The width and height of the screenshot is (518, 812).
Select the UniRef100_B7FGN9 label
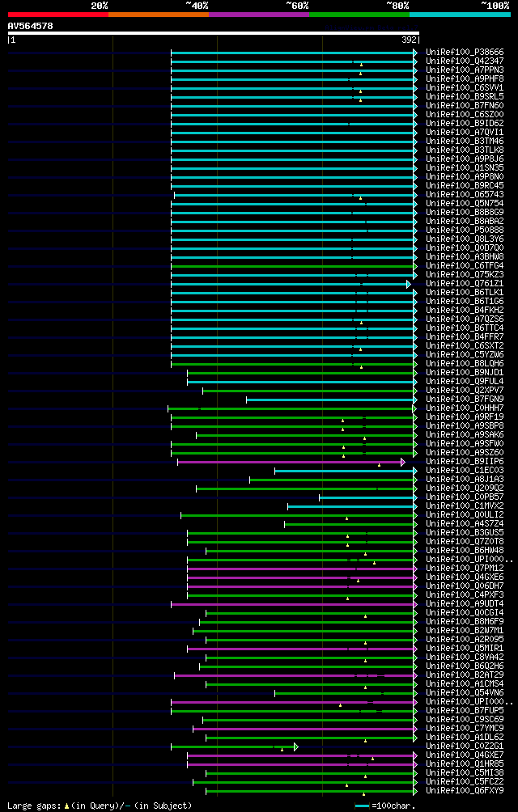pos(465,399)
